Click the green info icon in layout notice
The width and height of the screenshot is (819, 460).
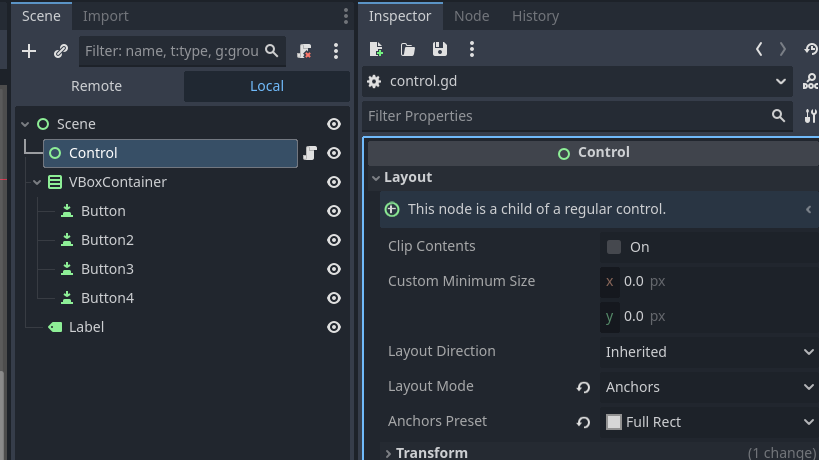click(x=392, y=209)
